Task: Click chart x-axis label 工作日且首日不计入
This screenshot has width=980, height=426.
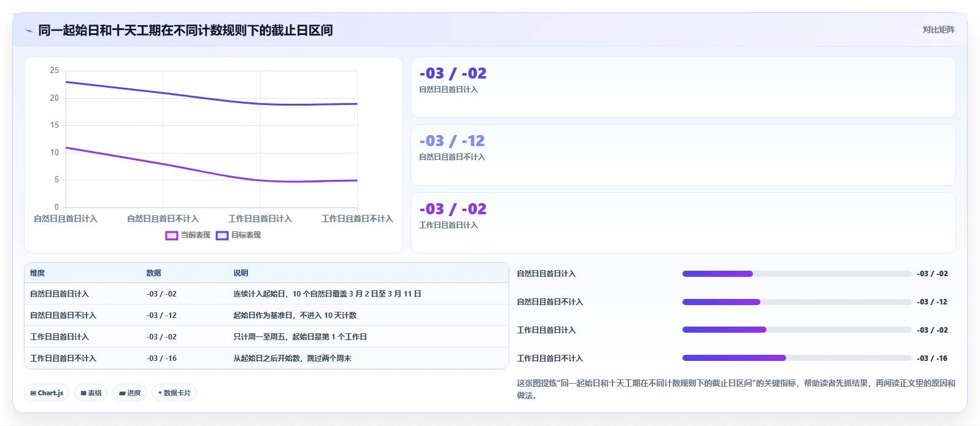Action: pyautogui.click(x=357, y=219)
